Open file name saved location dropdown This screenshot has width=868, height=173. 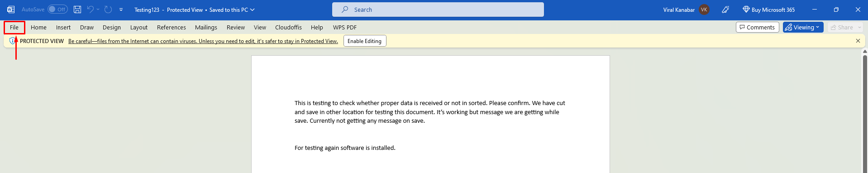(253, 10)
